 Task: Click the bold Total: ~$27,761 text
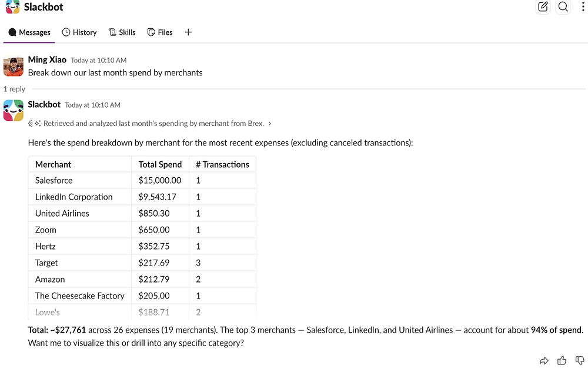(57, 330)
